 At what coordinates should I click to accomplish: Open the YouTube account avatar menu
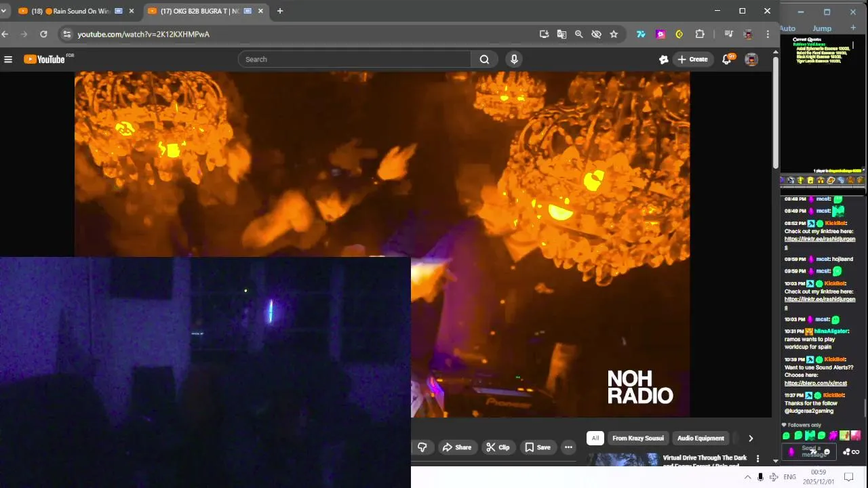751,60
